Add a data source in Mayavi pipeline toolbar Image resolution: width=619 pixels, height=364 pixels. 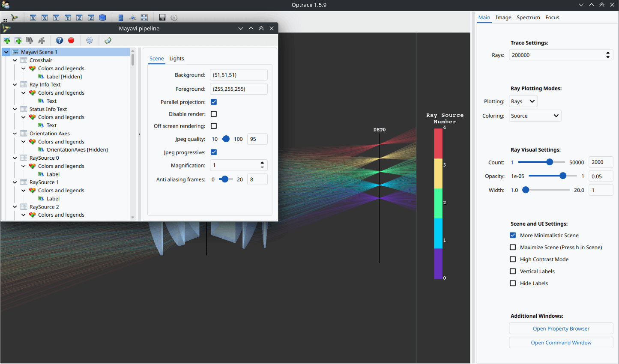18,40
